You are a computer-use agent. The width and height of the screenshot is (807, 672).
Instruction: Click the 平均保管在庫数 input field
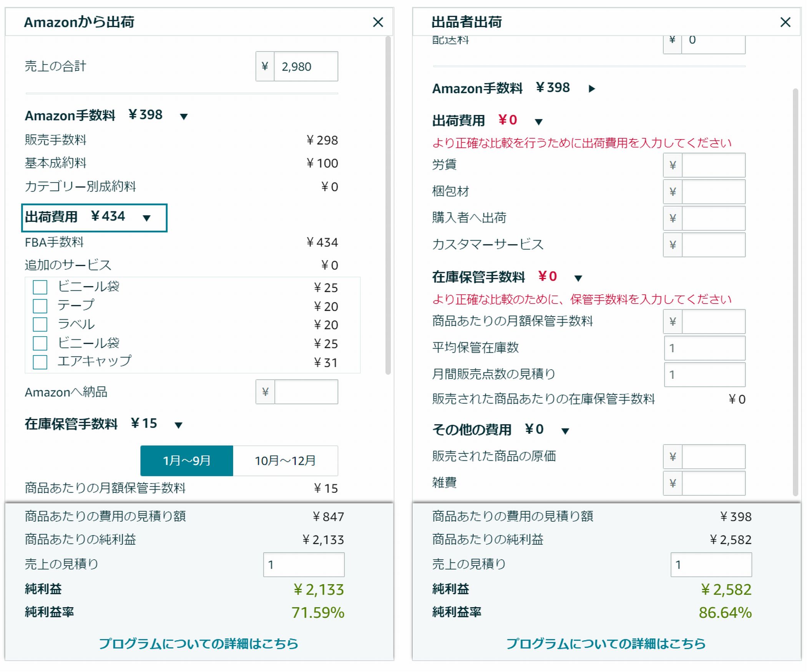tap(705, 348)
